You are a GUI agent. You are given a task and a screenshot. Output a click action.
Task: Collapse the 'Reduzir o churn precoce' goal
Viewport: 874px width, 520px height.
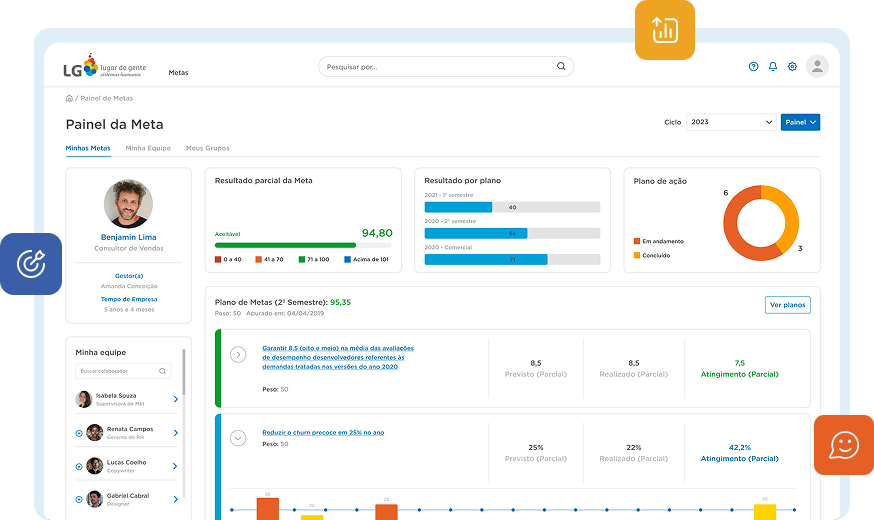[x=238, y=437]
